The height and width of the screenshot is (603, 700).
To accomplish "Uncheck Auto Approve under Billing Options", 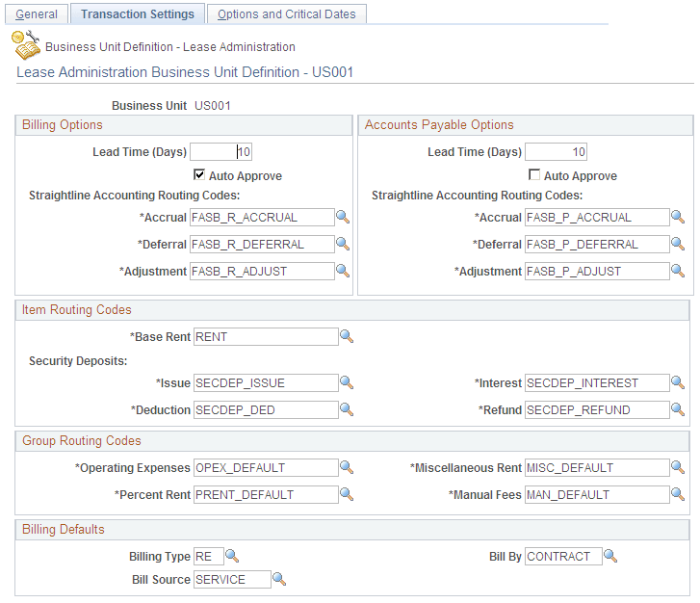I will [x=199, y=174].
